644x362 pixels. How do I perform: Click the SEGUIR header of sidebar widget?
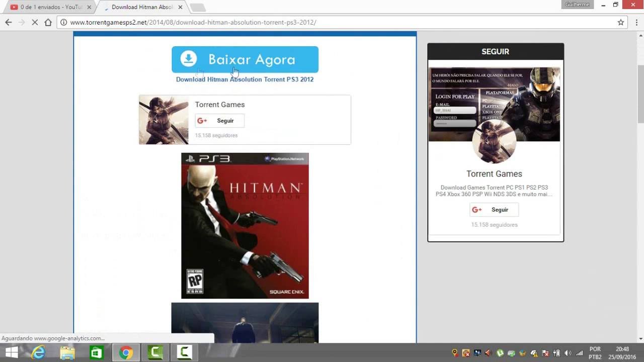(x=496, y=52)
